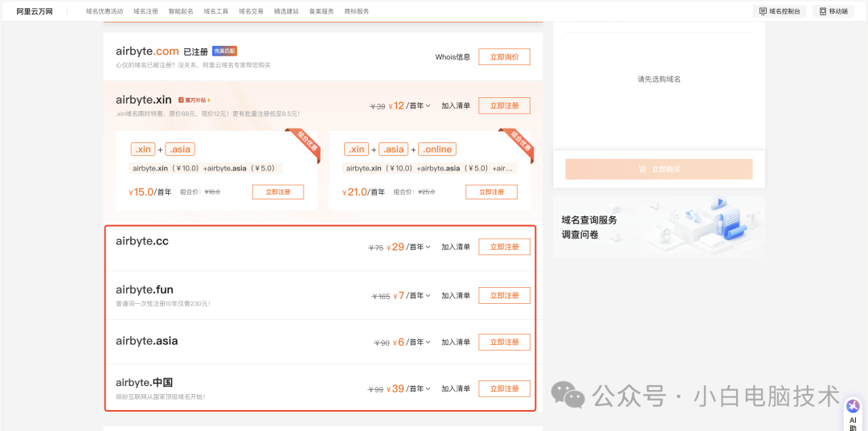Open the 精选建站 menu item
868x431 pixels.
(286, 11)
